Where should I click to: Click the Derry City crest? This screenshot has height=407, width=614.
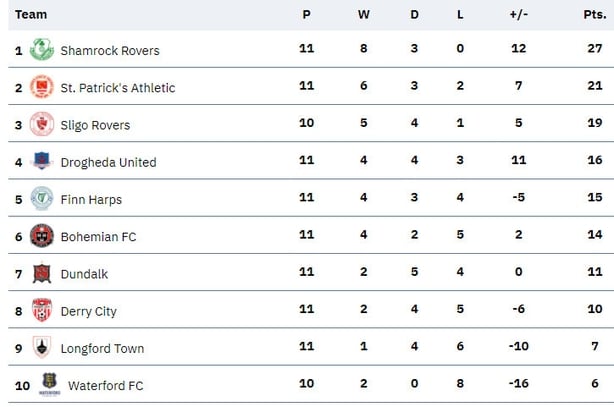(x=42, y=310)
